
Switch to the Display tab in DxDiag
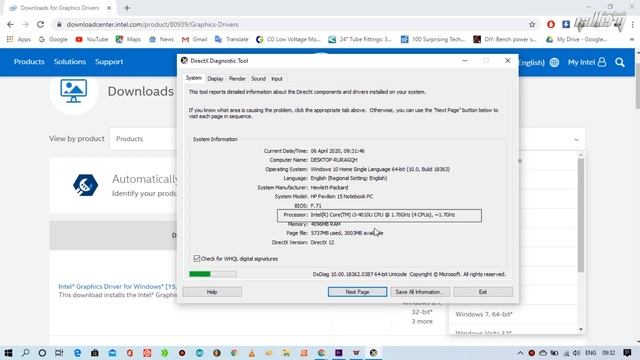pos(215,79)
